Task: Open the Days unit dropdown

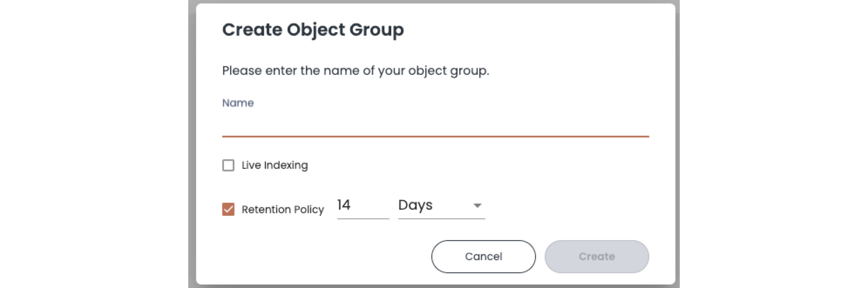Action: point(441,205)
